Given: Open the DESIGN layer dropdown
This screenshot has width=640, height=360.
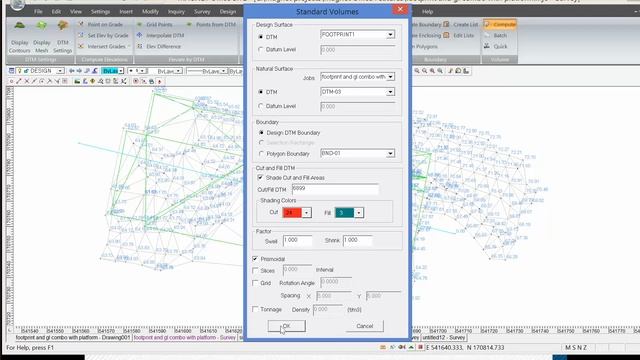Looking at the screenshot, I should pyautogui.click(x=60, y=71).
